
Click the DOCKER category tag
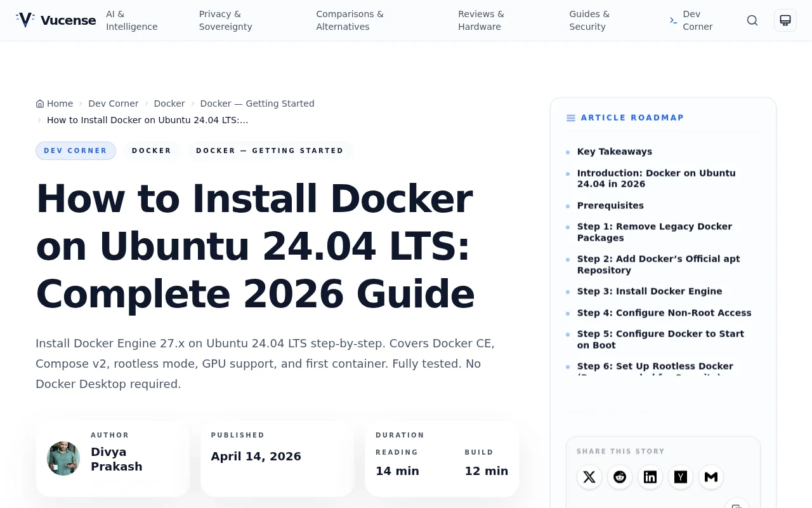pos(152,150)
